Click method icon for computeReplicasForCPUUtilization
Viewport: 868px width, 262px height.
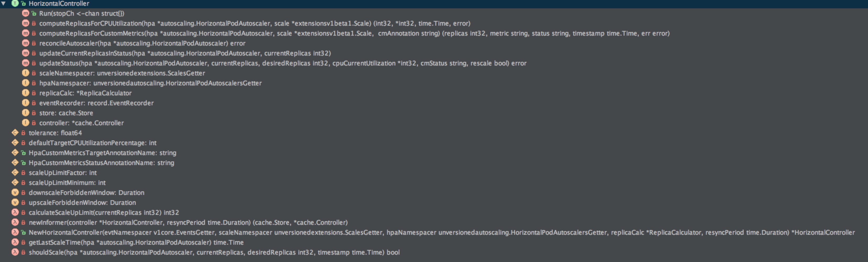point(26,23)
